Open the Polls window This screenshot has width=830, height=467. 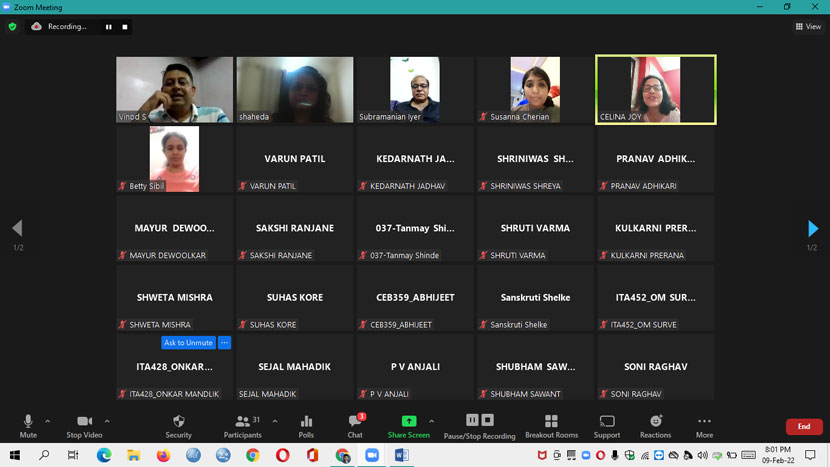pos(306,425)
